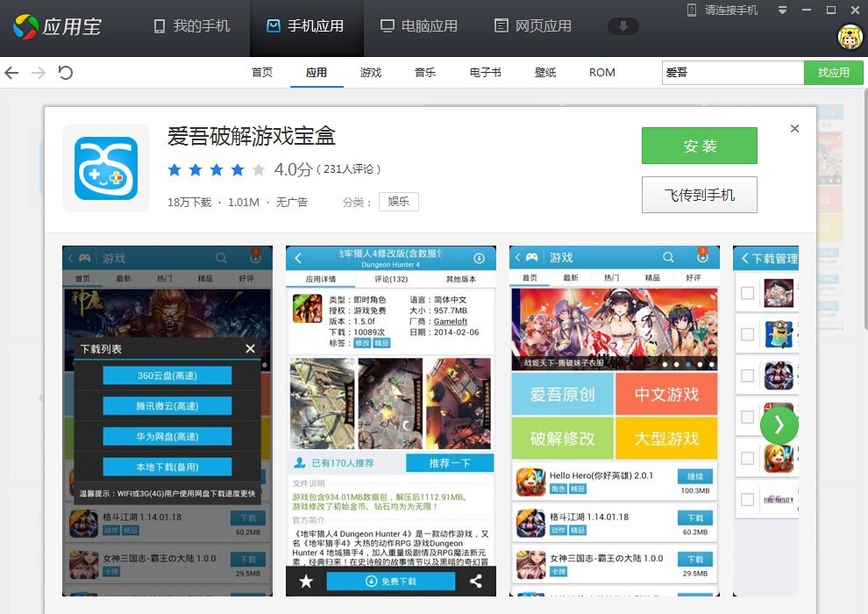Click the 应用宝 logo
Screen dimensions: 868x614
tap(58, 26)
